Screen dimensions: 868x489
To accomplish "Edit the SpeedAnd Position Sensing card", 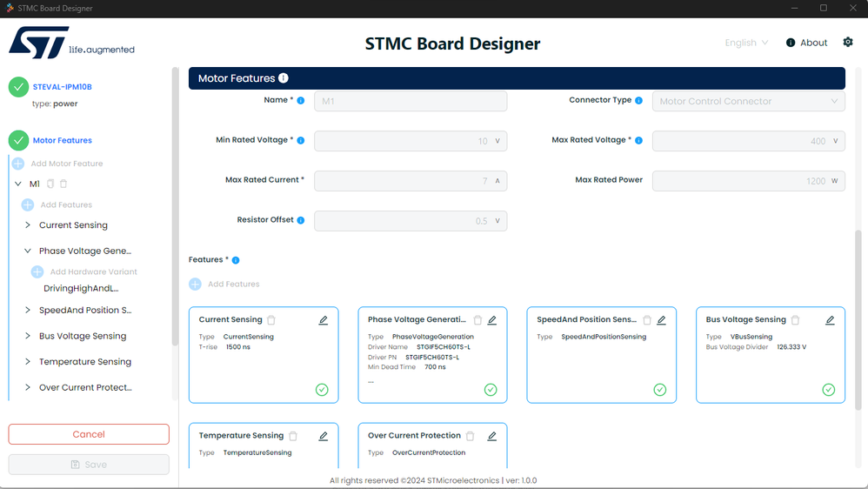I will click(662, 320).
